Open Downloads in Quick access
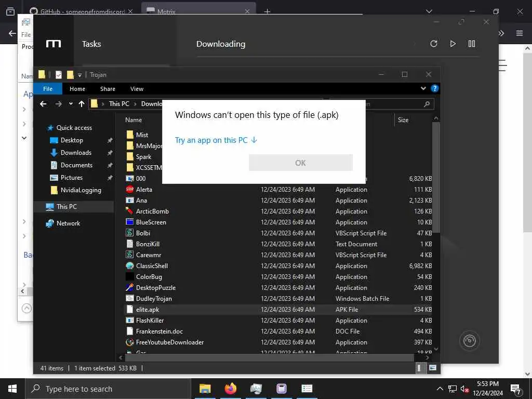This screenshot has height=399, width=532. [76, 153]
